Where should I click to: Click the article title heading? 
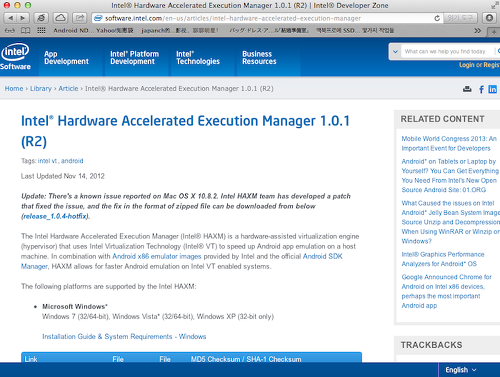185,131
